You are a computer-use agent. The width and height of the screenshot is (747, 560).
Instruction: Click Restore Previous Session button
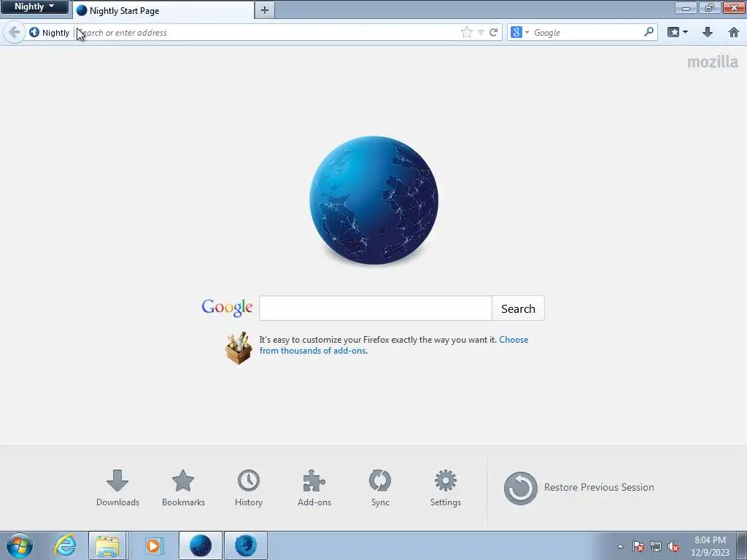pyautogui.click(x=578, y=488)
